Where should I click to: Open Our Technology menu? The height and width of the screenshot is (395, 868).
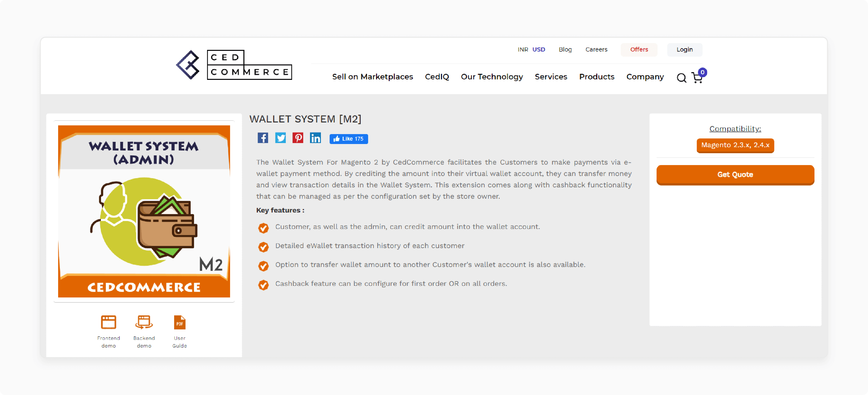(492, 77)
